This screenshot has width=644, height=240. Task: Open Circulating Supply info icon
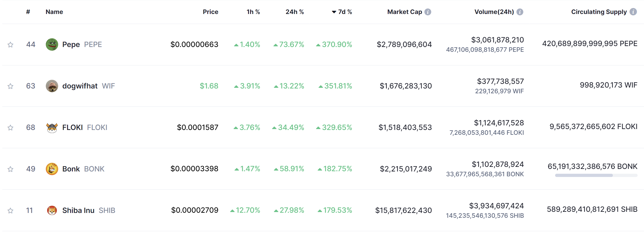(633, 12)
